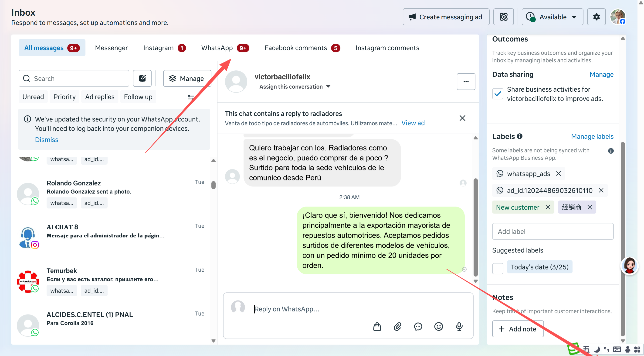Open the conversation filter settings icon

[x=191, y=97]
